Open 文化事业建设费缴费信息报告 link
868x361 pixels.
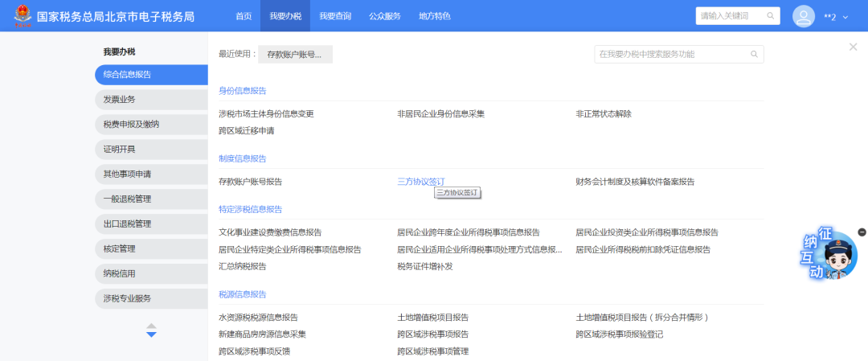click(x=270, y=232)
